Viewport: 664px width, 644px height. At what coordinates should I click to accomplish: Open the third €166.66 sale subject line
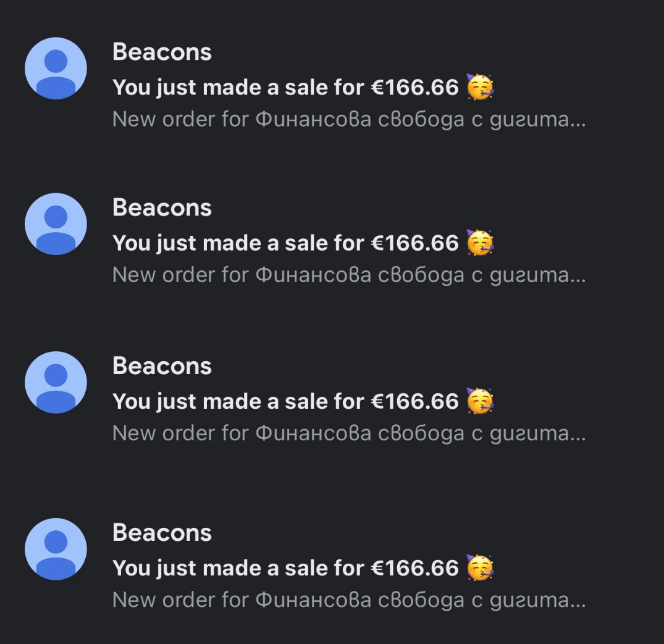pos(285,402)
